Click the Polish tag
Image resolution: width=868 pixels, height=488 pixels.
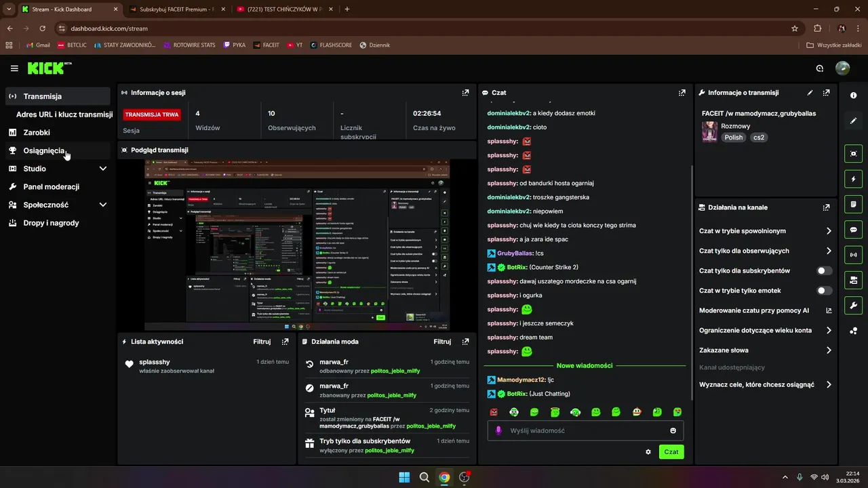pos(734,138)
